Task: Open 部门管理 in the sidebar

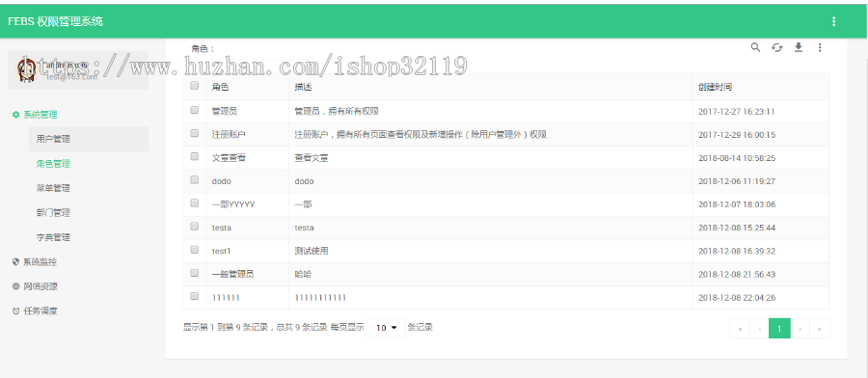Action: point(53,212)
